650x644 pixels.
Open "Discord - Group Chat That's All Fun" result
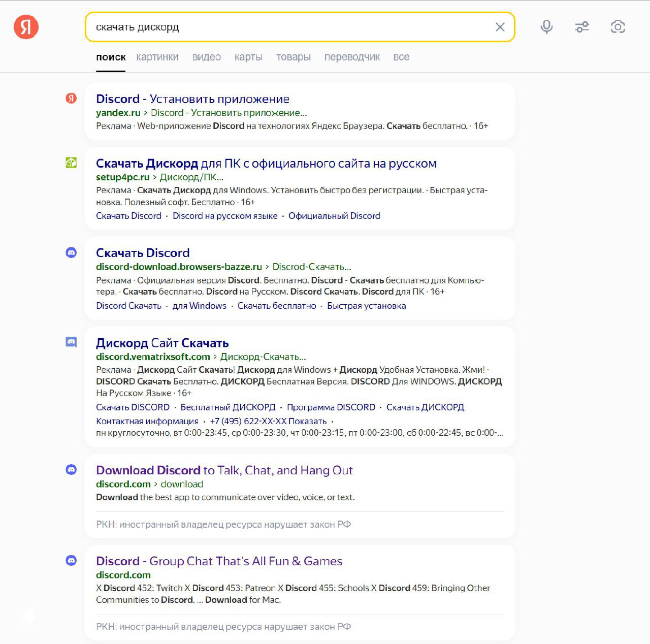click(x=219, y=561)
